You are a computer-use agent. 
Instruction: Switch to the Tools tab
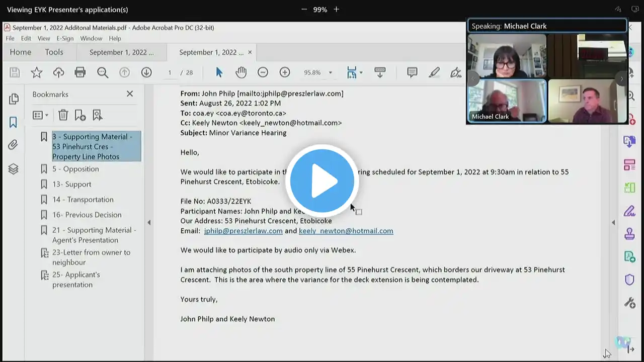click(54, 52)
